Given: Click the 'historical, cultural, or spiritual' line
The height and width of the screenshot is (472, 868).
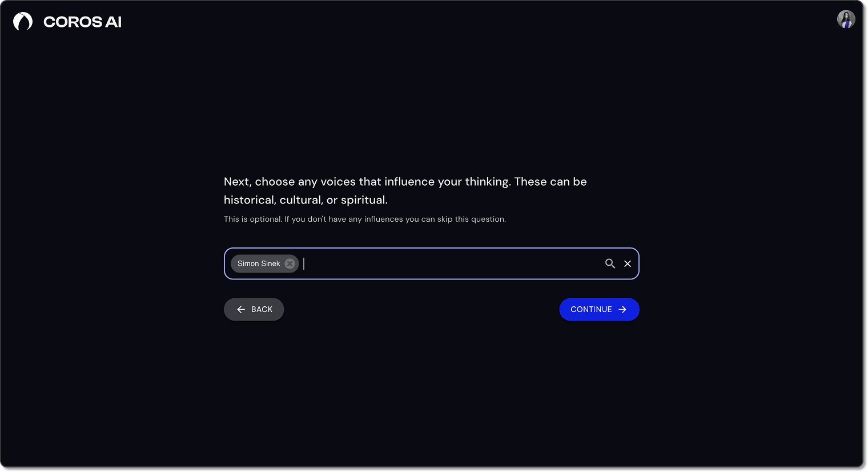Looking at the screenshot, I should (306, 200).
